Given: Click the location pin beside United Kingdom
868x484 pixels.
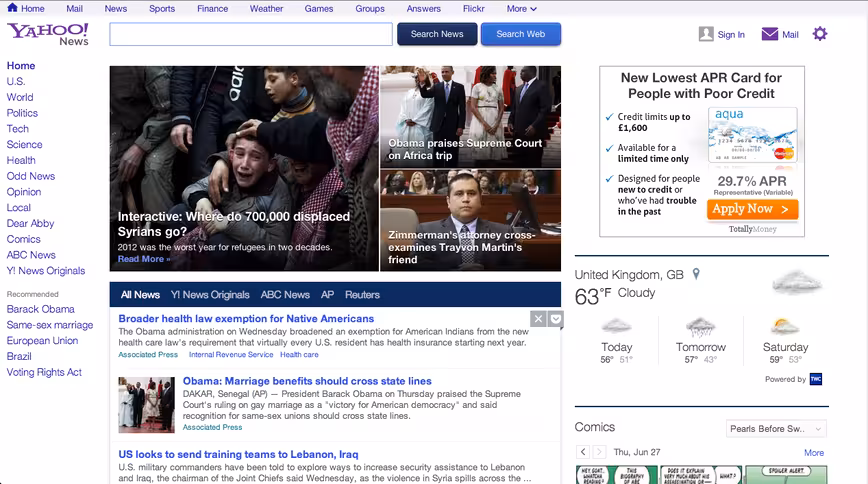Looking at the screenshot, I should click(x=696, y=274).
